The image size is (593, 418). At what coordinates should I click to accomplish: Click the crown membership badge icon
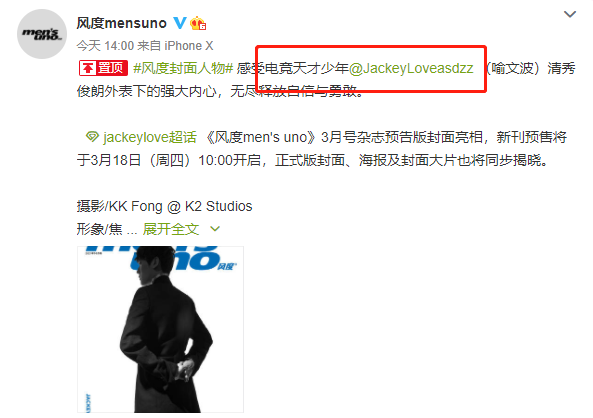[x=198, y=23]
